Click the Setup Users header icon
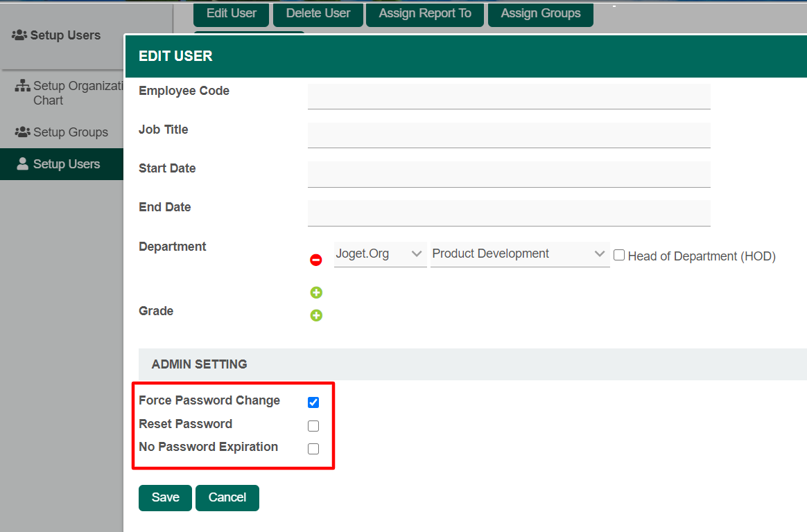Screen dimensions: 807x532 (x=19, y=35)
